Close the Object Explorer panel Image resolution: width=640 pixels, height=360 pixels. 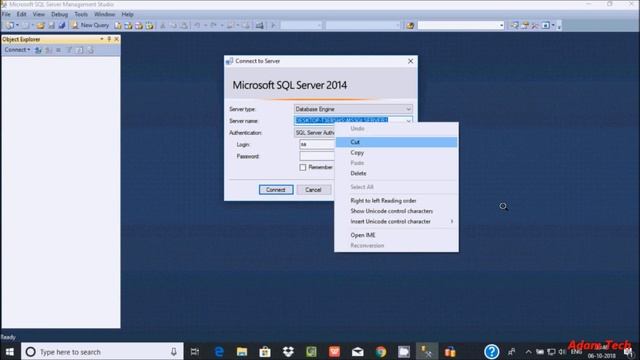[x=116, y=39]
